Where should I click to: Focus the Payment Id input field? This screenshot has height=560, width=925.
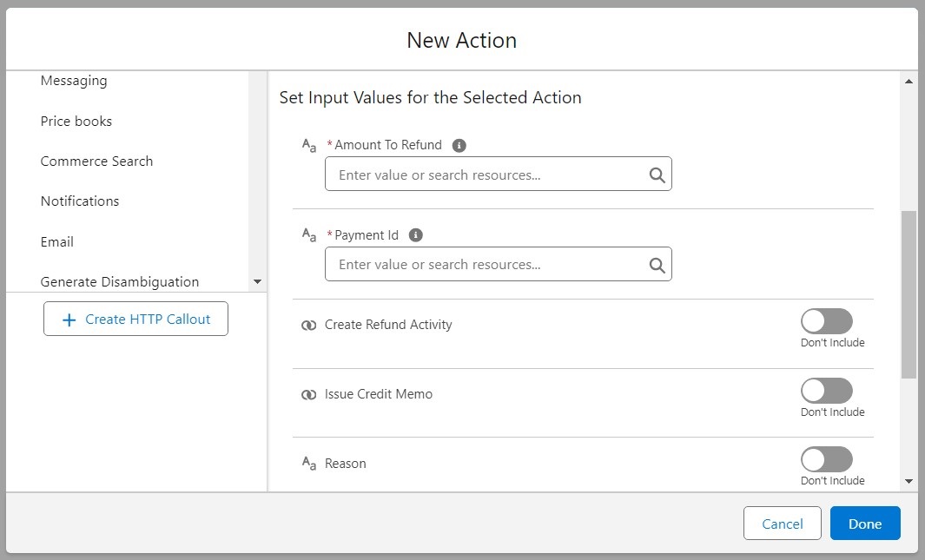[486, 265]
